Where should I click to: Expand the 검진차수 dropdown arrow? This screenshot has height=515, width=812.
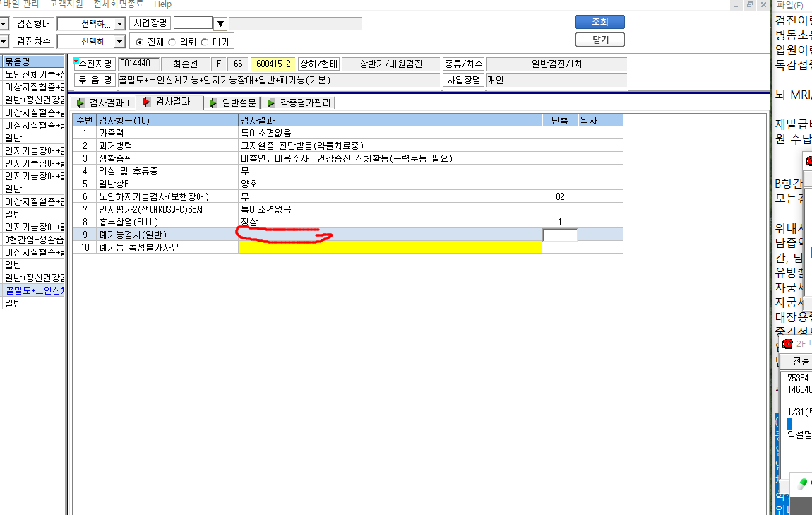(119, 42)
